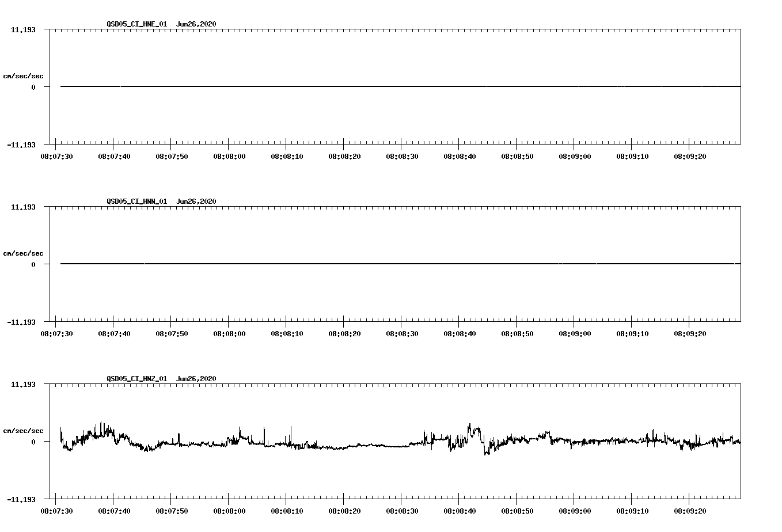Pick 08:07:50 timestamp beneath HNZ plot

coord(172,511)
